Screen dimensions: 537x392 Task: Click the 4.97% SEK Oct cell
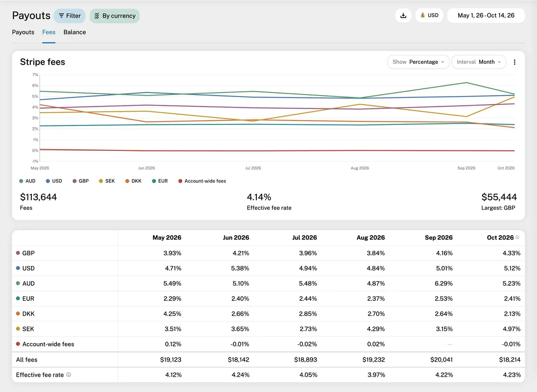coord(512,329)
